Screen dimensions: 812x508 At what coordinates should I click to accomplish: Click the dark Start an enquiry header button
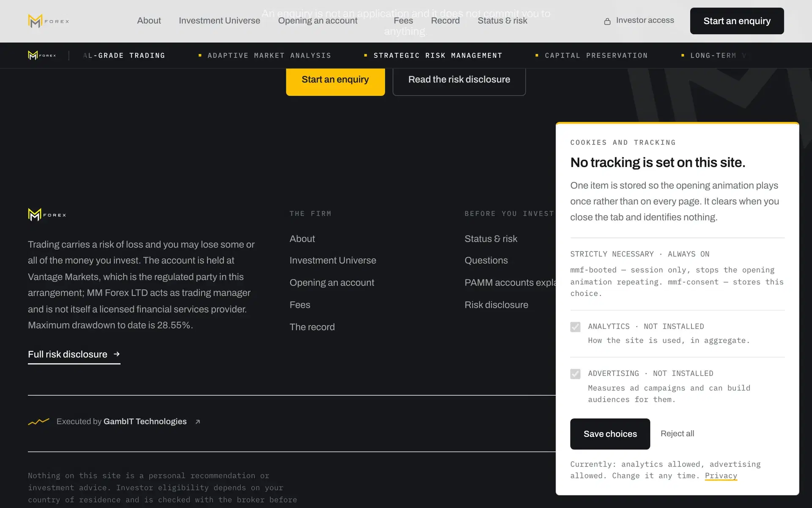tap(737, 21)
